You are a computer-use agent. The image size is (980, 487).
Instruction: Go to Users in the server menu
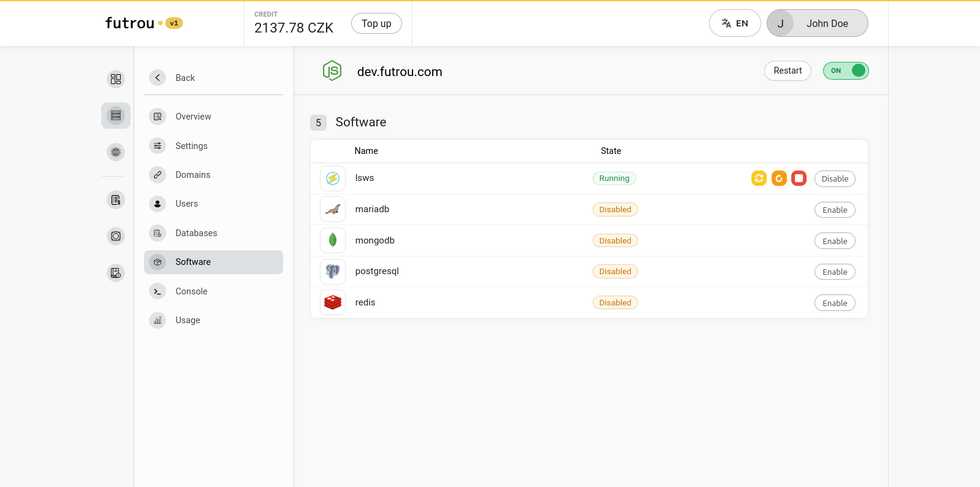click(x=213, y=204)
